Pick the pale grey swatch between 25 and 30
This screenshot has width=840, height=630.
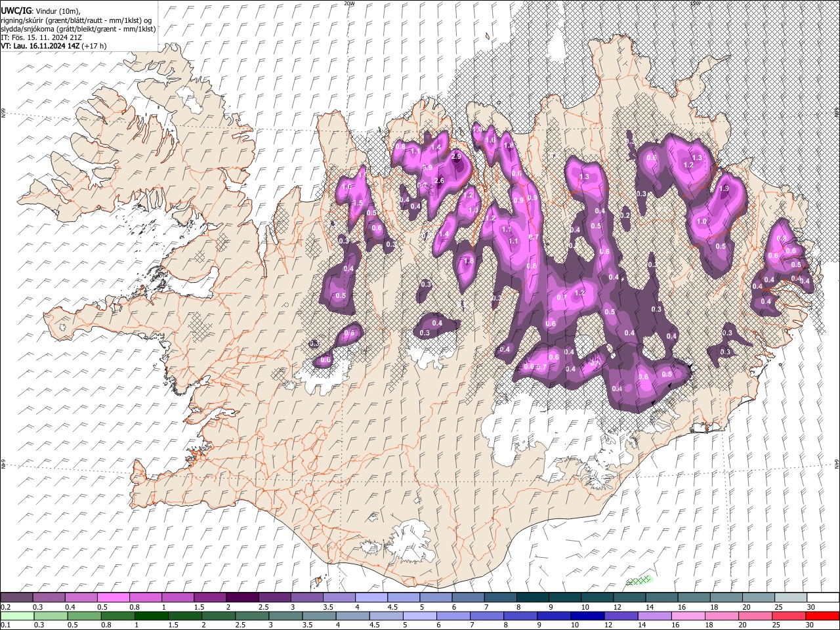790,597
